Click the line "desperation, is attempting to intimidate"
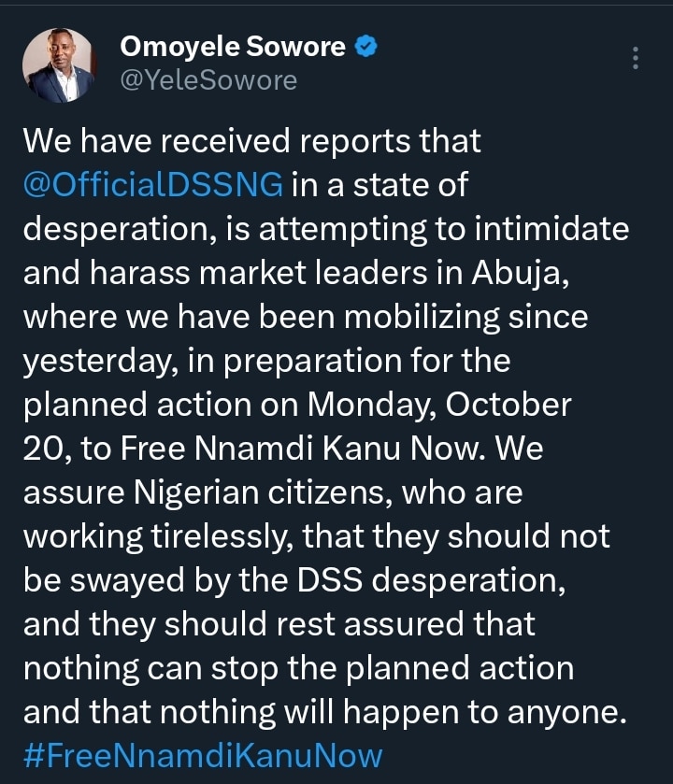This screenshot has width=673, height=784. tap(325, 229)
